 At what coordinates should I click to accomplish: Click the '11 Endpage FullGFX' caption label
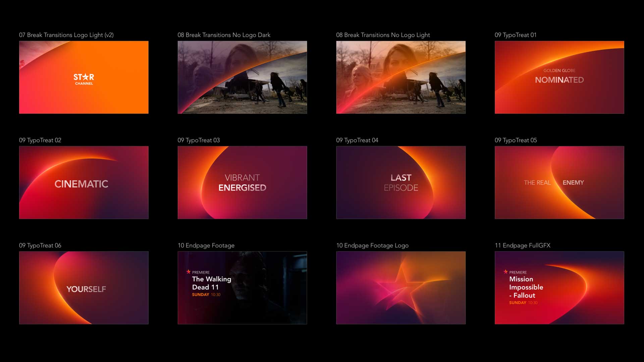tap(523, 245)
